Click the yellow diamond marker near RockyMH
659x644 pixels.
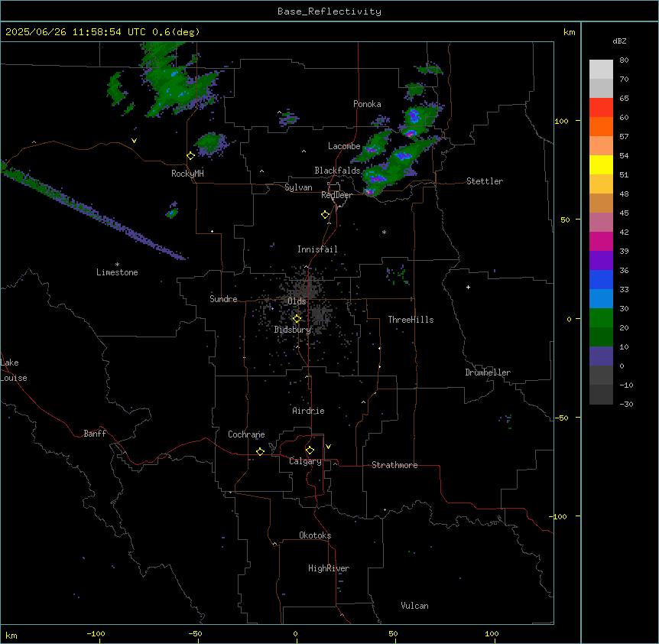[190, 156]
